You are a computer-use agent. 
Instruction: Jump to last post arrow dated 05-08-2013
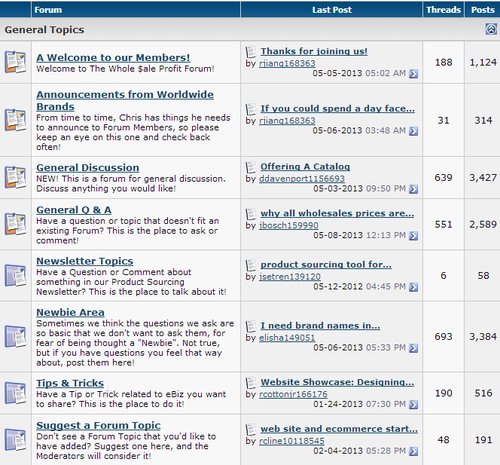(x=413, y=236)
